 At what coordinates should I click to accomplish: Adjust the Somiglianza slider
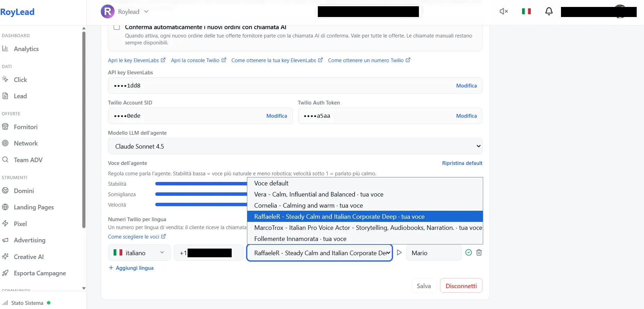click(201, 194)
